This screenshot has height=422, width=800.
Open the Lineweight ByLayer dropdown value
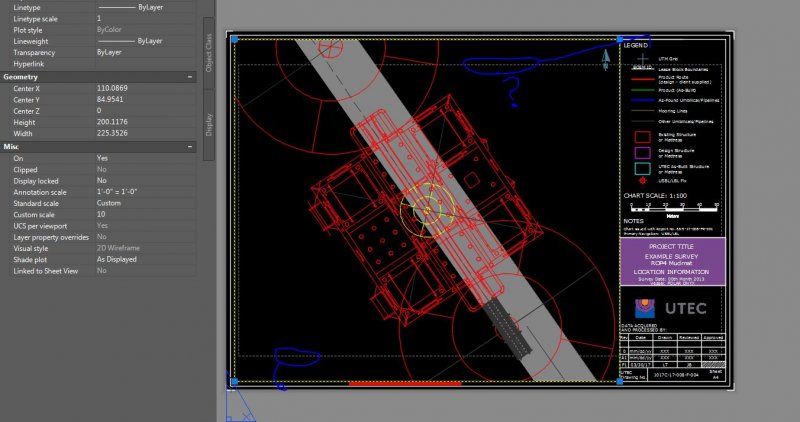tap(145, 41)
